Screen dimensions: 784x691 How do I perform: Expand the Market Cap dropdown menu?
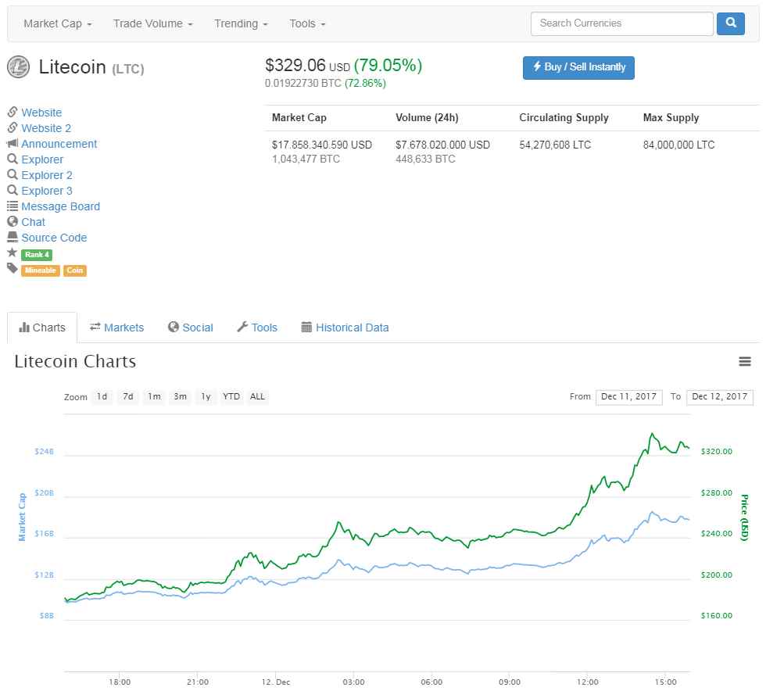click(58, 23)
